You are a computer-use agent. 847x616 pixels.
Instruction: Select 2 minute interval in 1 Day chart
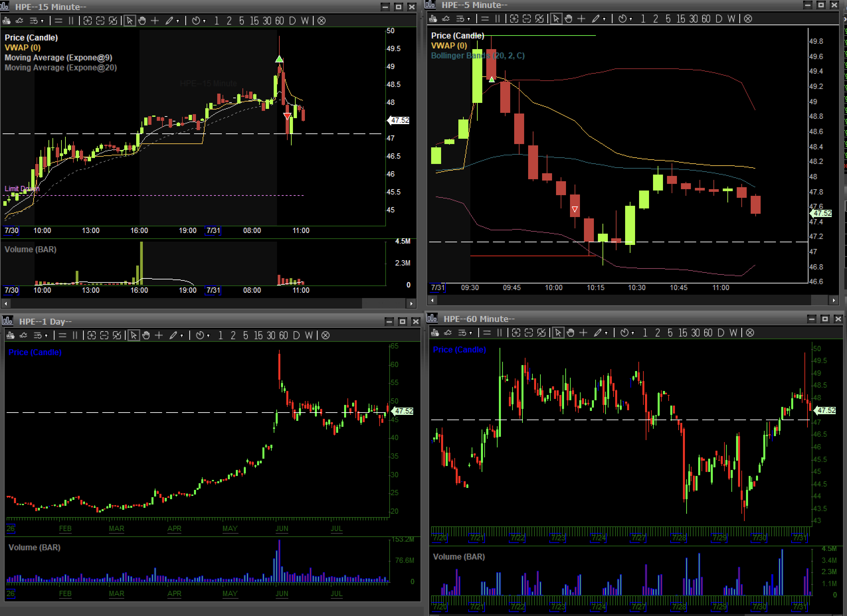[233, 336]
